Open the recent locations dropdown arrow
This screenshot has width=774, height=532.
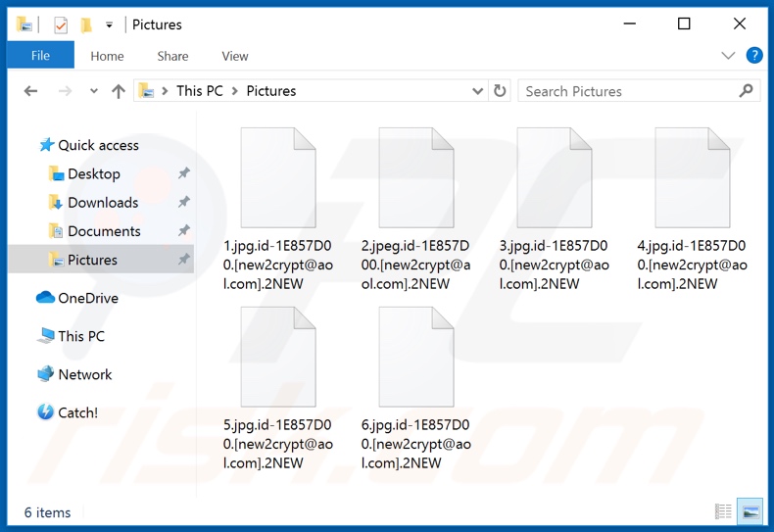coord(94,91)
